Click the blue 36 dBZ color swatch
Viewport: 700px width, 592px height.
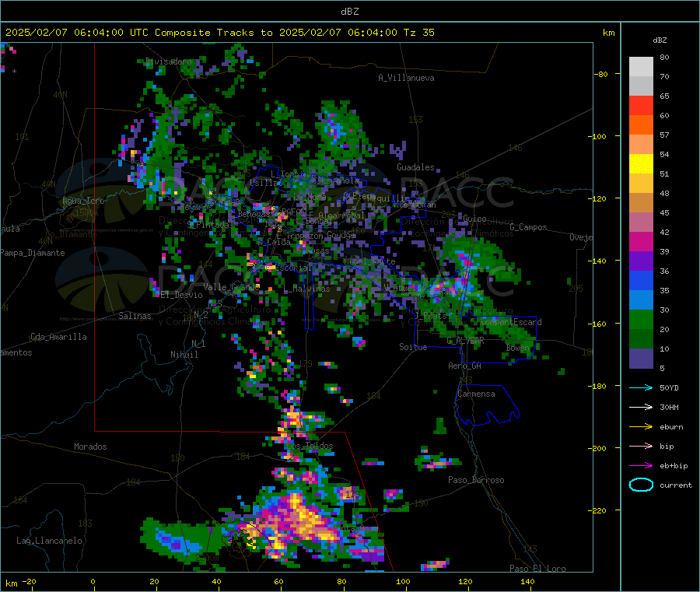click(x=641, y=280)
